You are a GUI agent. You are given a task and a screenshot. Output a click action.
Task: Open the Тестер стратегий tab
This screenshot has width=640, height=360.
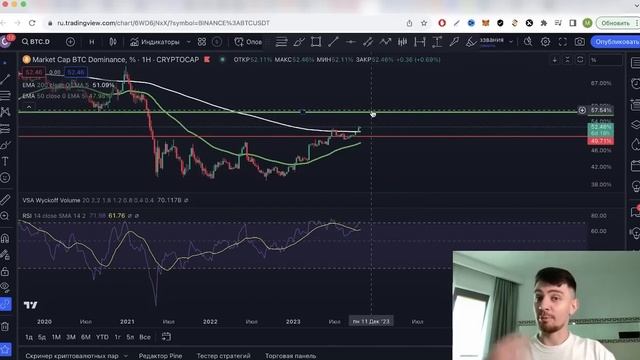point(224,356)
